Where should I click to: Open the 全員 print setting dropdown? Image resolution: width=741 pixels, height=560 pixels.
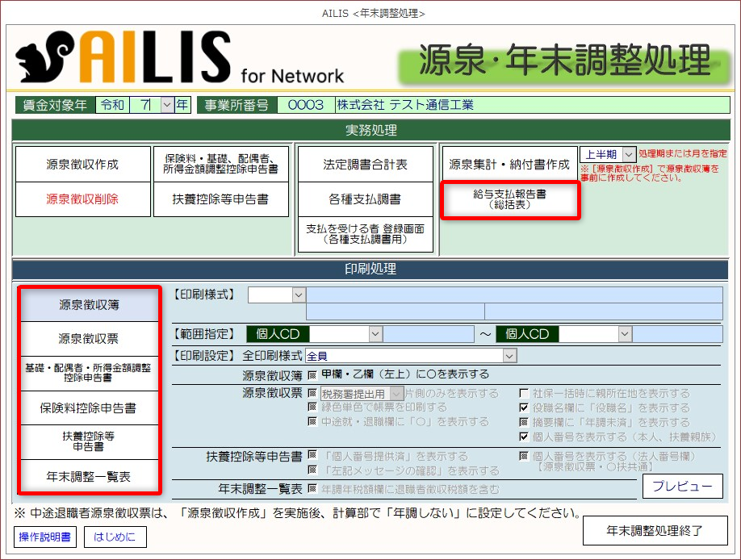pyautogui.click(x=509, y=355)
